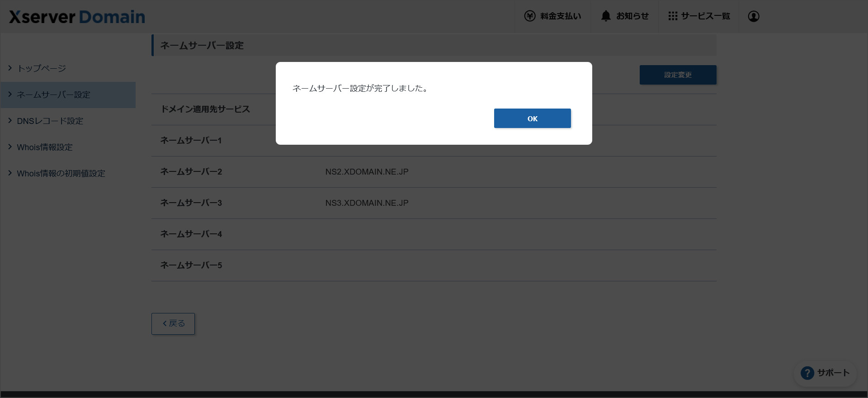Open notifications via the bell icon

(x=606, y=16)
